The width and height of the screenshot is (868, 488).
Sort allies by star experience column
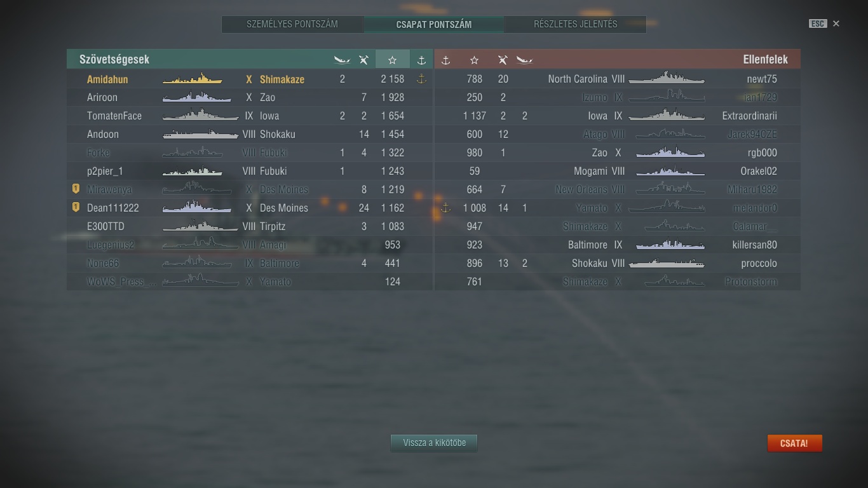pyautogui.click(x=392, y=59)
